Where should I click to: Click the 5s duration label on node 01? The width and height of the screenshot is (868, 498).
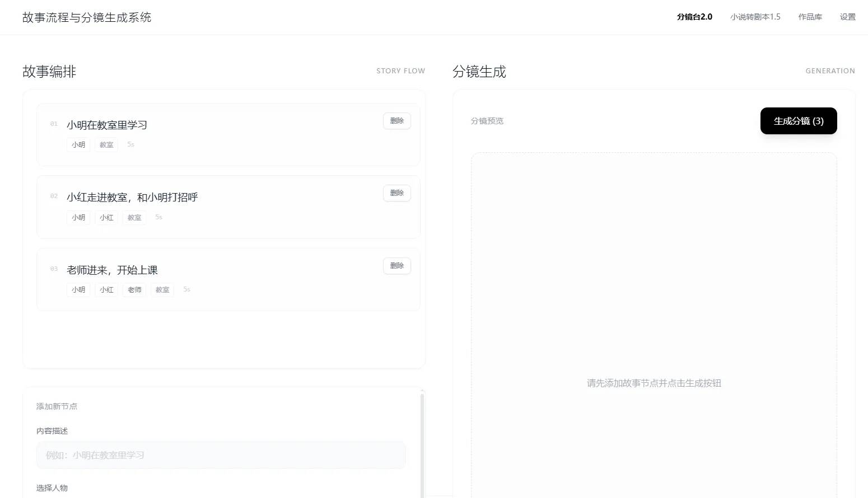pyautogui.click(x=130, y=144)
